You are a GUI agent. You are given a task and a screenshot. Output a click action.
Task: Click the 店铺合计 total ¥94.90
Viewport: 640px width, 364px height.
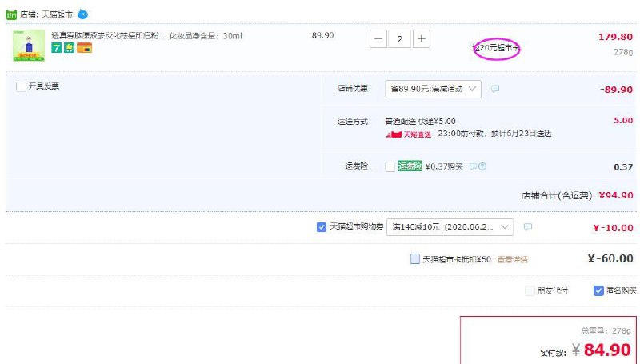(x=616, y=195)
